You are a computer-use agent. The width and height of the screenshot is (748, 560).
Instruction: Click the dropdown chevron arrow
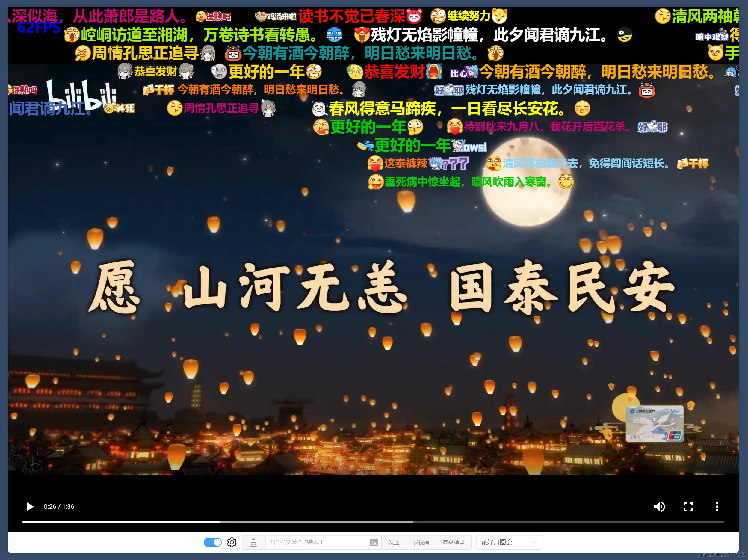[535, 542]
